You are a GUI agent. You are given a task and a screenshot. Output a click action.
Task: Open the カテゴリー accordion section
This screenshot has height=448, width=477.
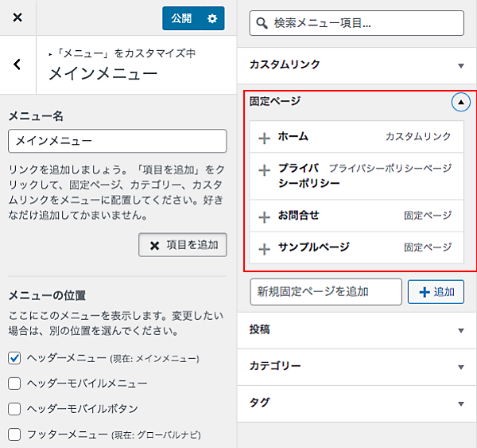click(x=460, y=367)
